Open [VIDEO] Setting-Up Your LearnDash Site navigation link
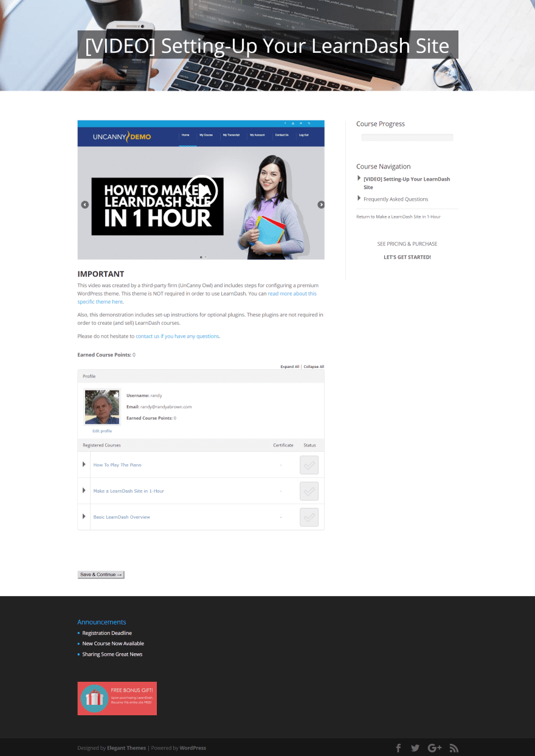Viewport: 535px width, 756px height. [x=407, y=183]
